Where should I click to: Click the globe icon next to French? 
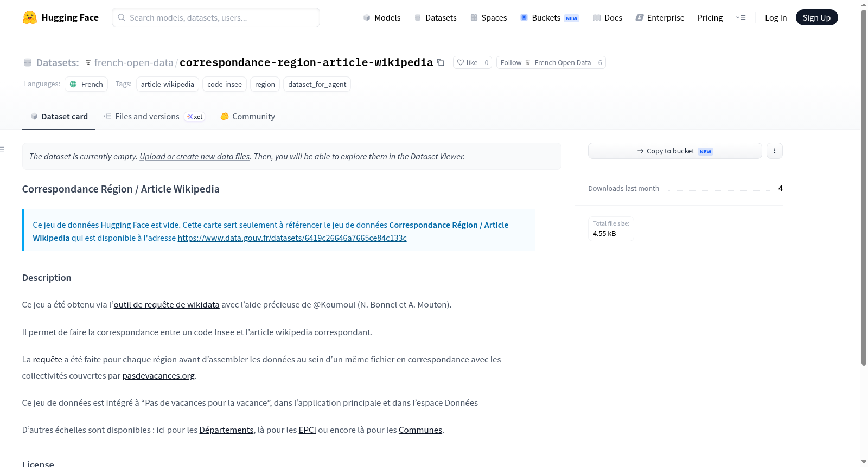(73, 84)
